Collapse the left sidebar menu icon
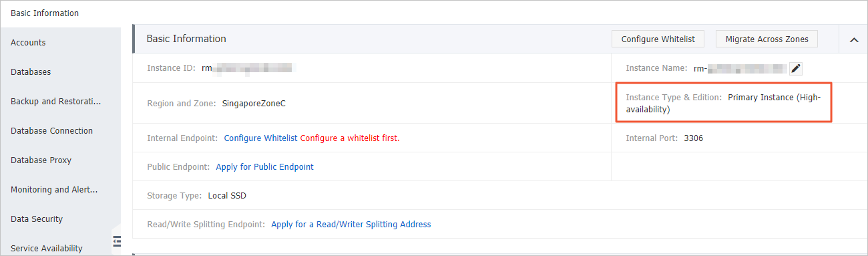The width and height of the screenshot is (868, 256). tap(116, 240)
